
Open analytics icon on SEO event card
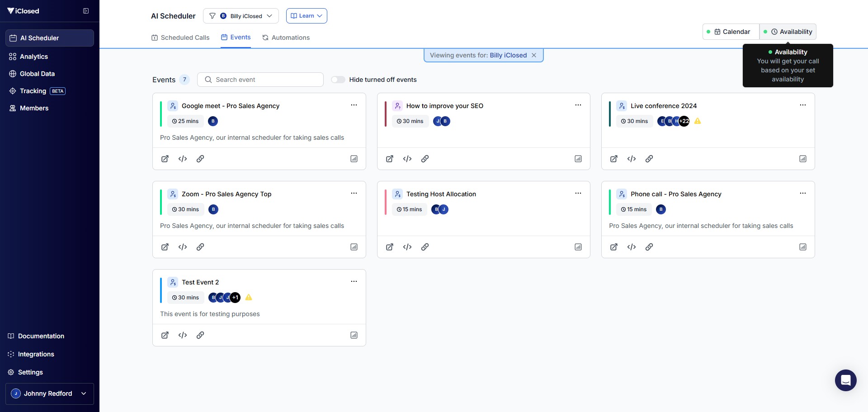point(578,159)
